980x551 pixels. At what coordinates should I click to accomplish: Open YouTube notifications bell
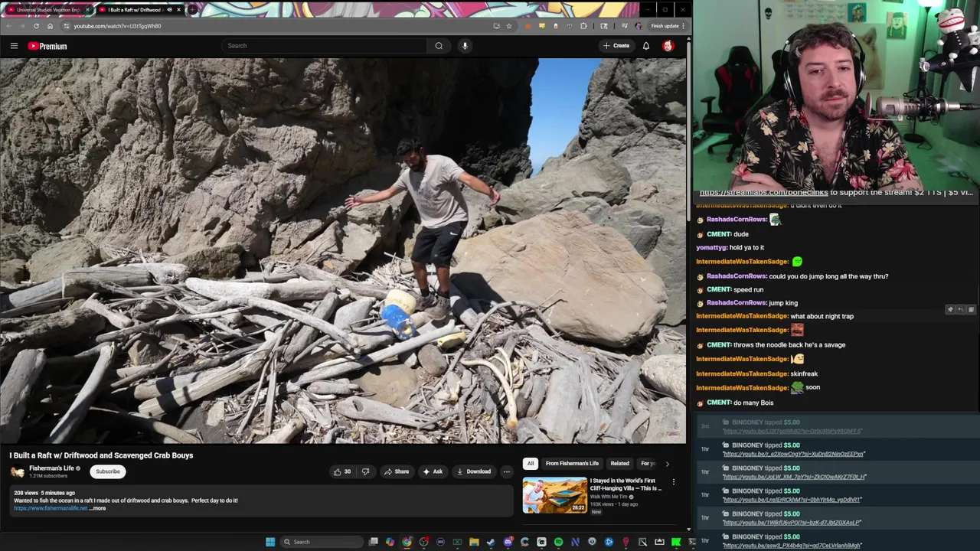(x=646, y=46)
